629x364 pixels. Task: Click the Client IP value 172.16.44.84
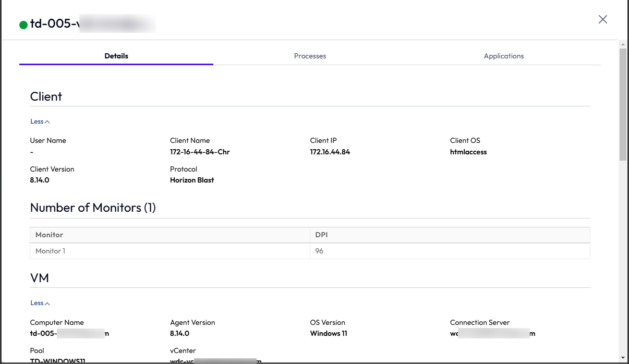330,152
